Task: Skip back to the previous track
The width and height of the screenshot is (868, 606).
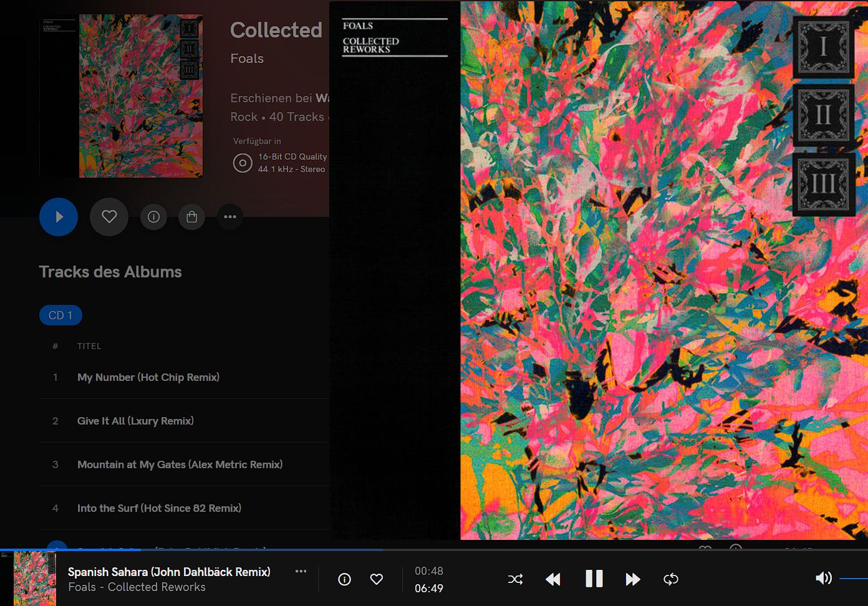Action: click(x=553, y=579)
